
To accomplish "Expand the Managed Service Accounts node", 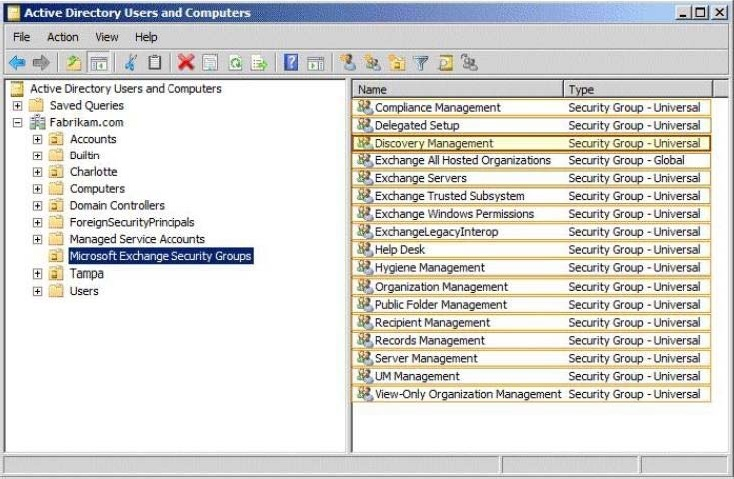I will tap(37, 240).
